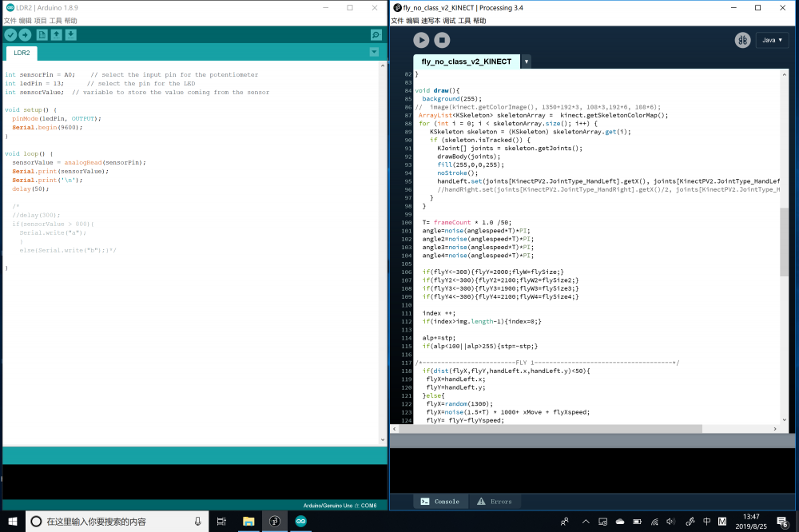Open the Arduino 工具 menu
The width and height of the screenshot is (799, 532).
56,21
